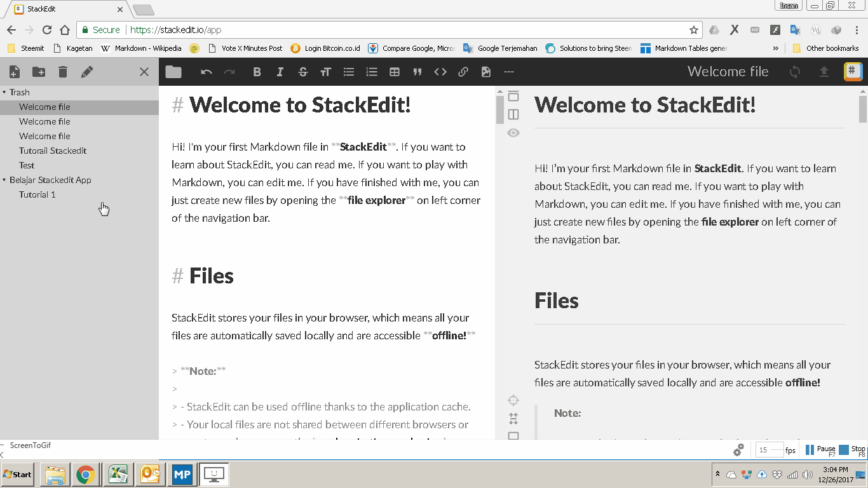Open the Google Translate extension
Screen dimensions: 868x488
(796, 30)
